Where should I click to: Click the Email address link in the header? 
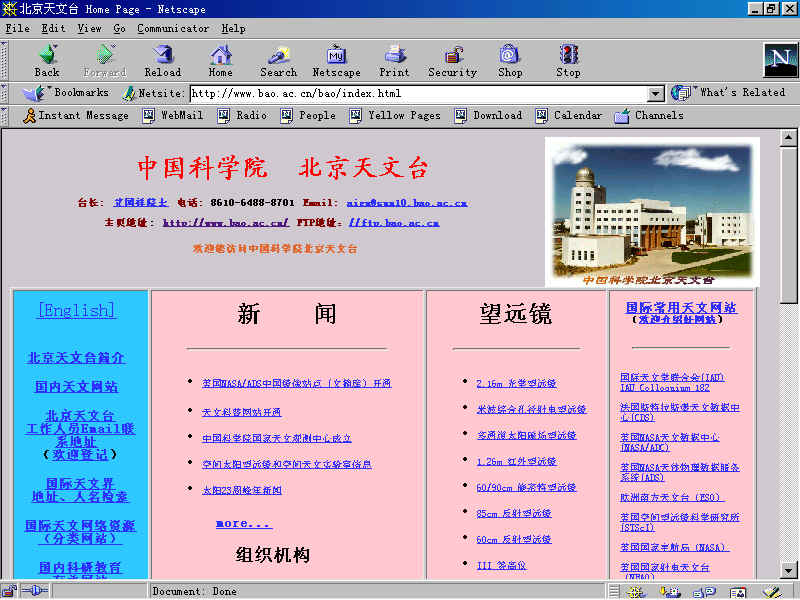(x=407, y=203)
